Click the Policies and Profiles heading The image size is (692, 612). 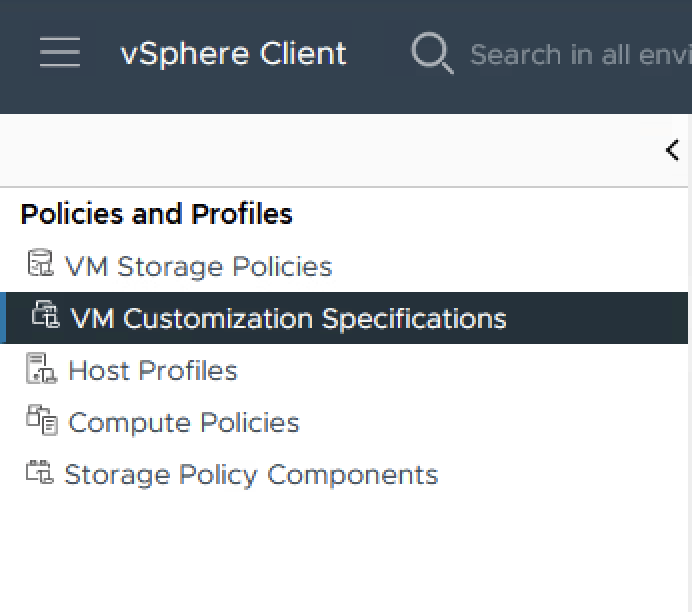156,214
